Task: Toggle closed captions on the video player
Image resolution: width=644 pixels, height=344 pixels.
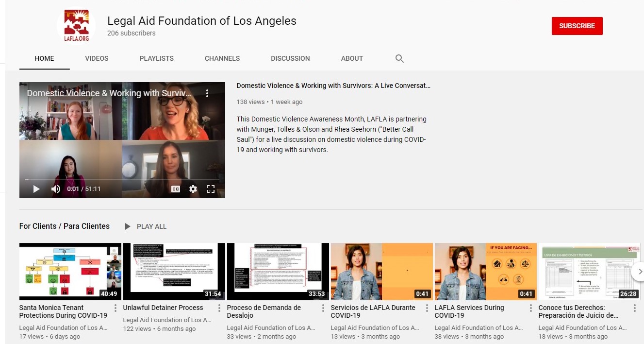Action: (176, 189)
